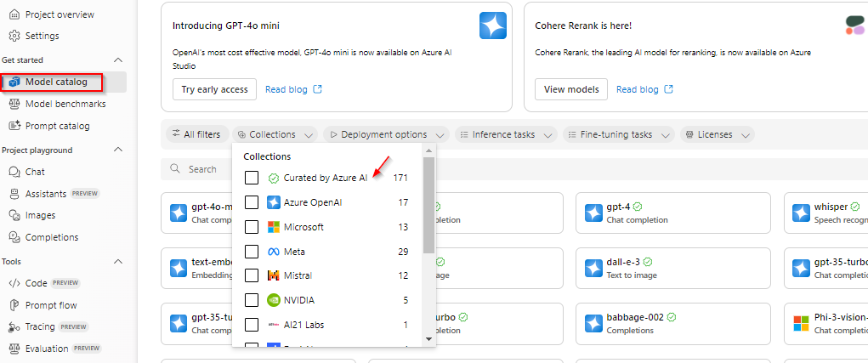The width and height of the screenshot is (868, 363).
Task: Open Prompt flow tool icon
Action: coord(14,305)
